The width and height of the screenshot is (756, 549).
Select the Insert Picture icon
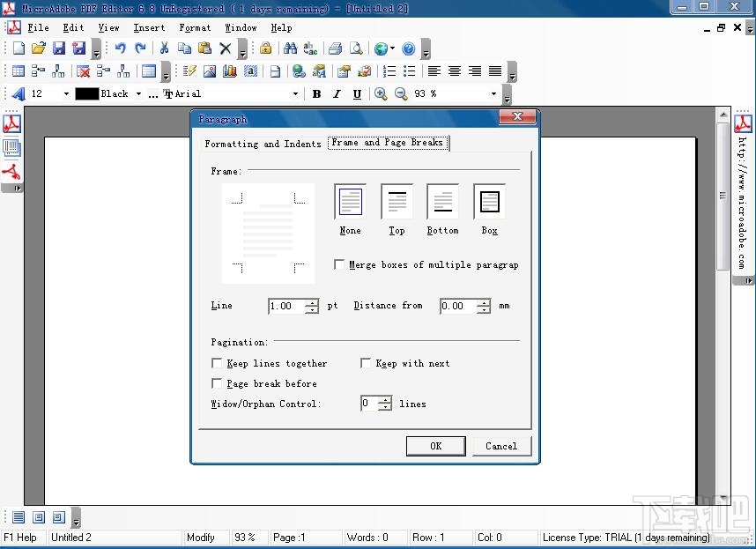coord(208,71)
